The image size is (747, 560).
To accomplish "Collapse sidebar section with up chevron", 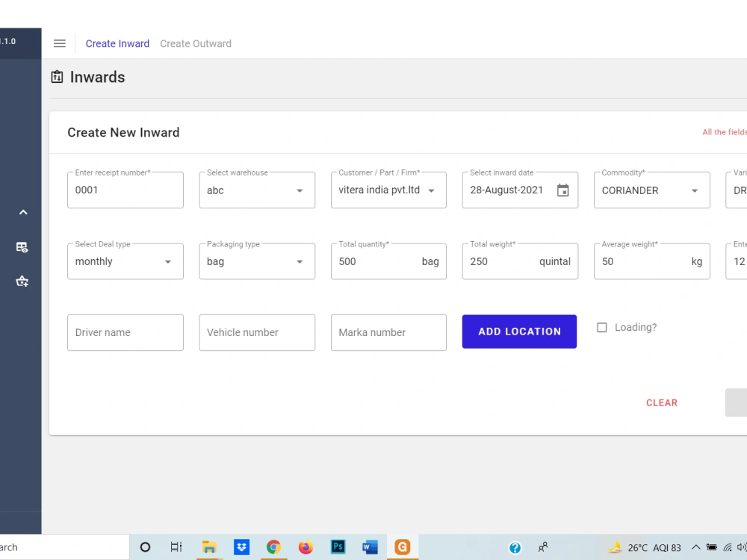I will coord(23,212).
